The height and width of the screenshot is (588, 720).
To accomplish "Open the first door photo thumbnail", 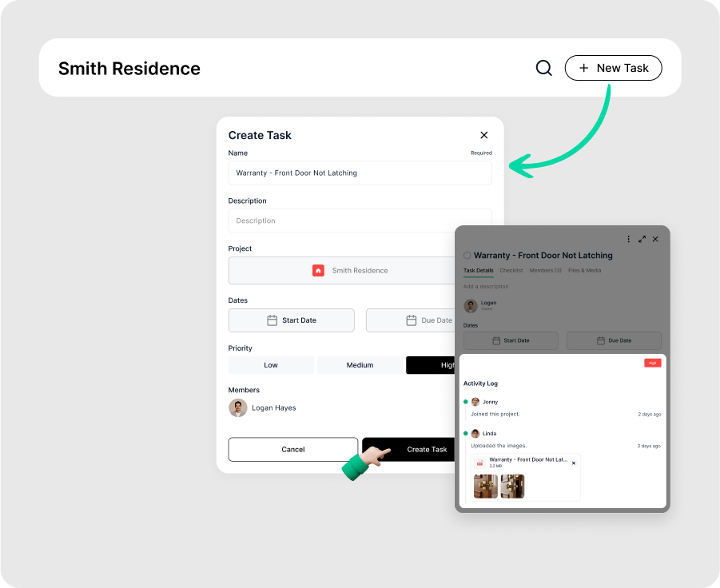I will tap(485, 487).
